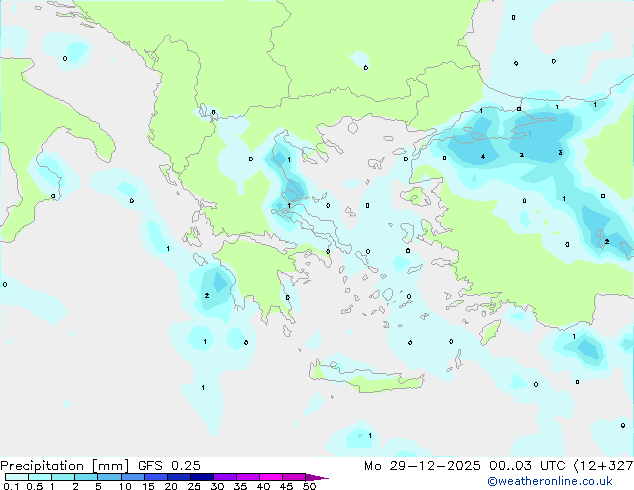Click the legend tick label '50'

[309, 486]
